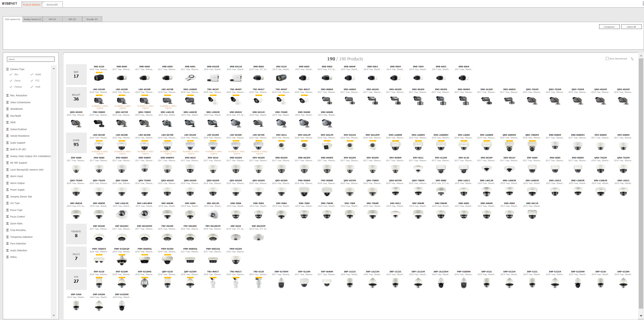Choose the XNP-6320HS PTZ camera image
Screen dimensions: 644x320
pyautogui.click(x=144, y=283)
